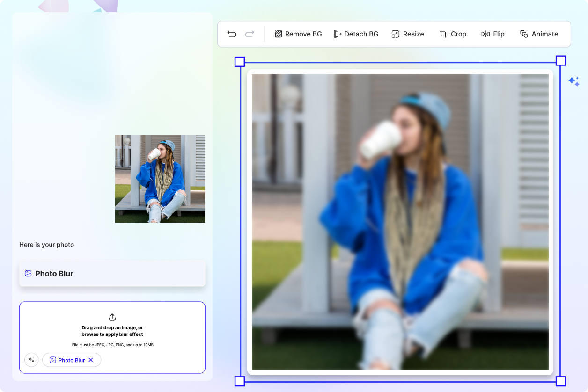
Task: Open the small photo thumbnail in the chat
Action: [x=160, y=178]
